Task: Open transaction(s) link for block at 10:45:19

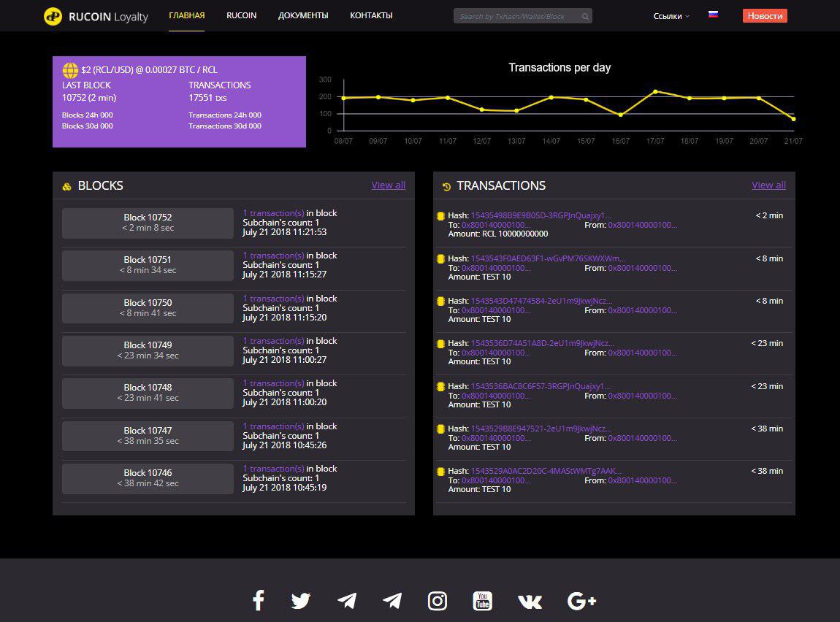Action: pos(273,469)
